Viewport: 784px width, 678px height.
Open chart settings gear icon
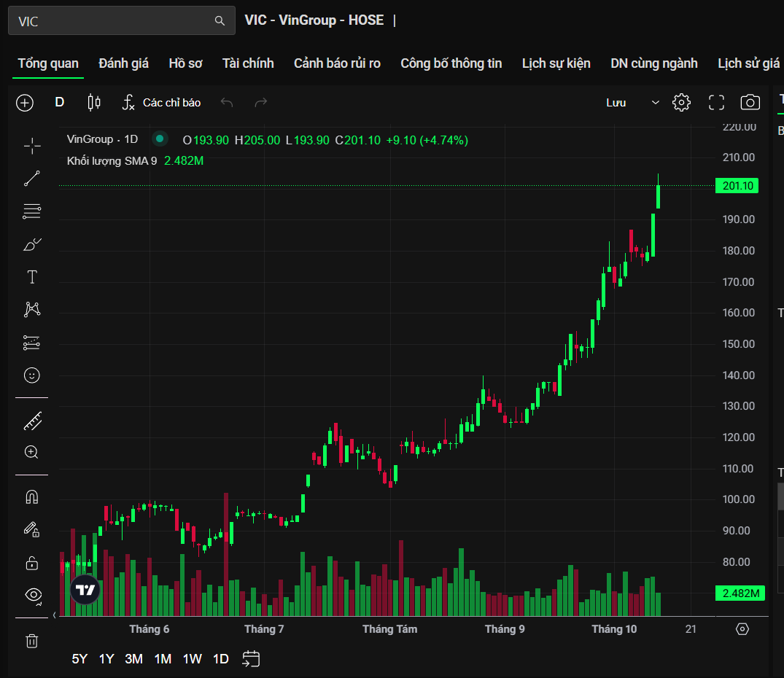point(681,103)
